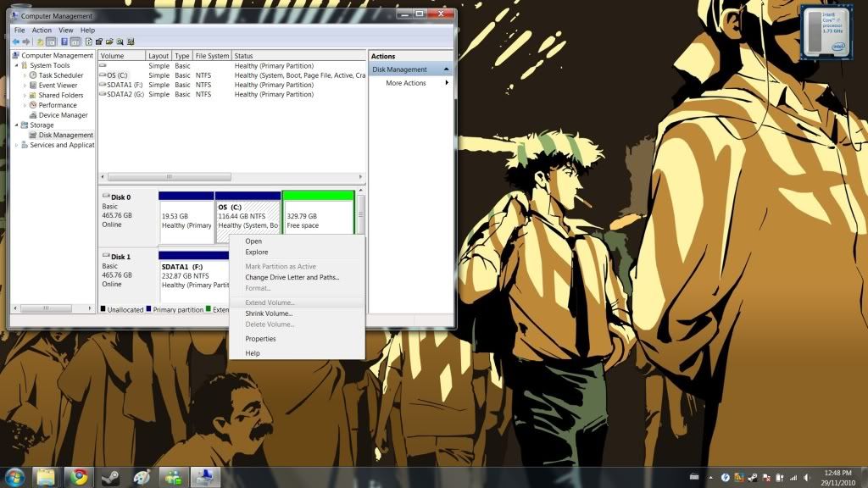Click the Refresh toolbar icon
The width and height of the screenshot is (868, 488).
coord(88,42)
